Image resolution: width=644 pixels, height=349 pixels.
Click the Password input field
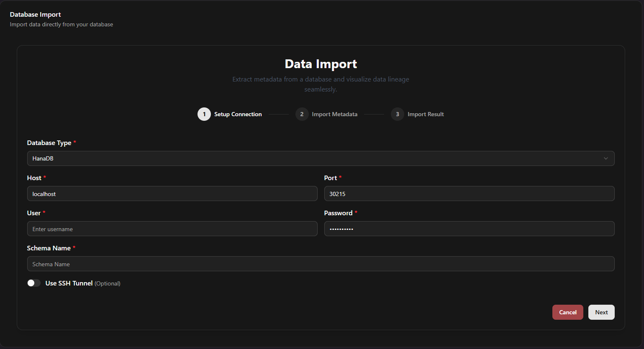pos(469,229)
